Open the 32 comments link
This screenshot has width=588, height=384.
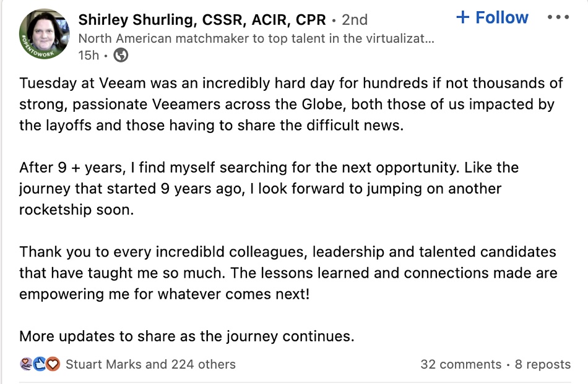point(461,364)
